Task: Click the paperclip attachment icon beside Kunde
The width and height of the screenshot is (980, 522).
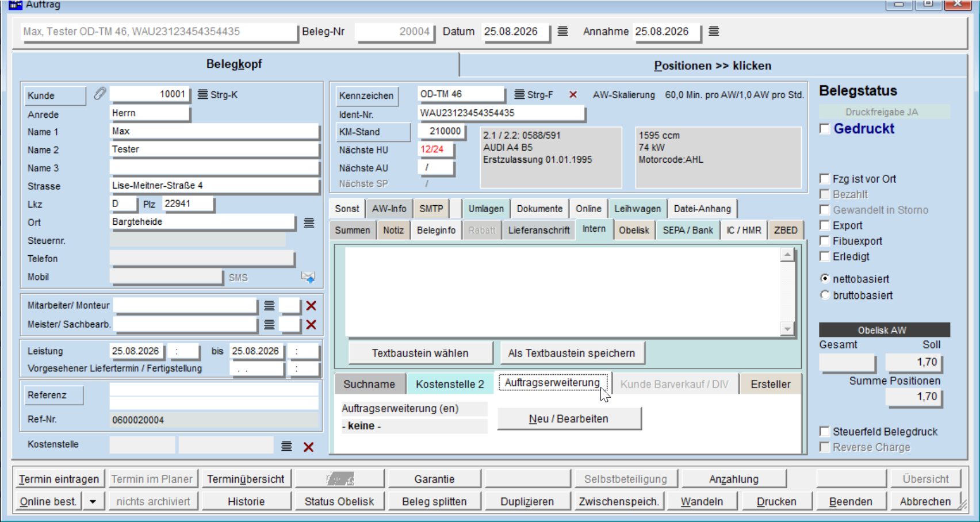Action: tap(99, 94)
